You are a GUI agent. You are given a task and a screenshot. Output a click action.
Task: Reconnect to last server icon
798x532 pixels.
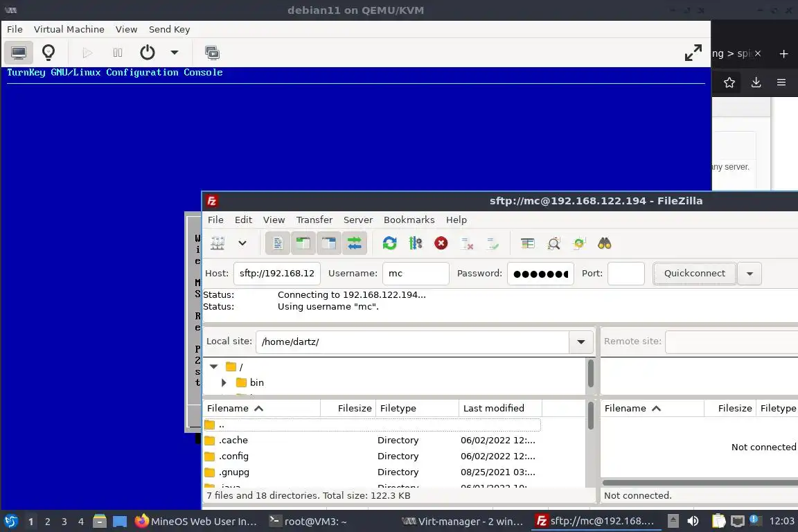click(493, 243)
